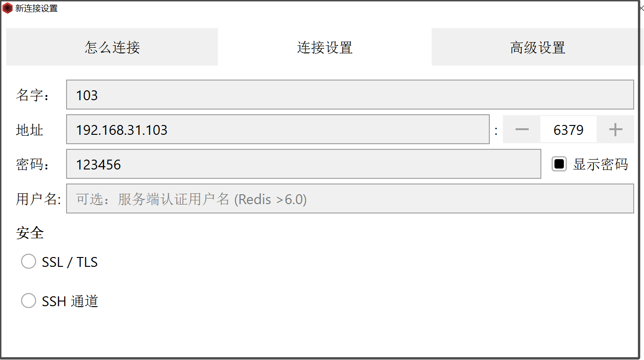The width and height of the screenshot is (644, 360).
Task: Toggle the 显示密码 checkbox
Action: (x=559, y=164)
